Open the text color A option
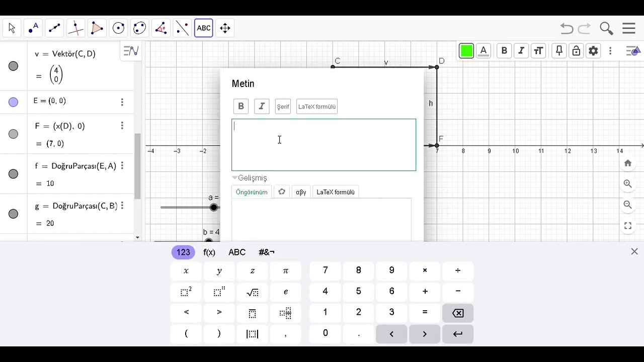The height and width of the screenshot is (362, 644). (x=484, y=51)
